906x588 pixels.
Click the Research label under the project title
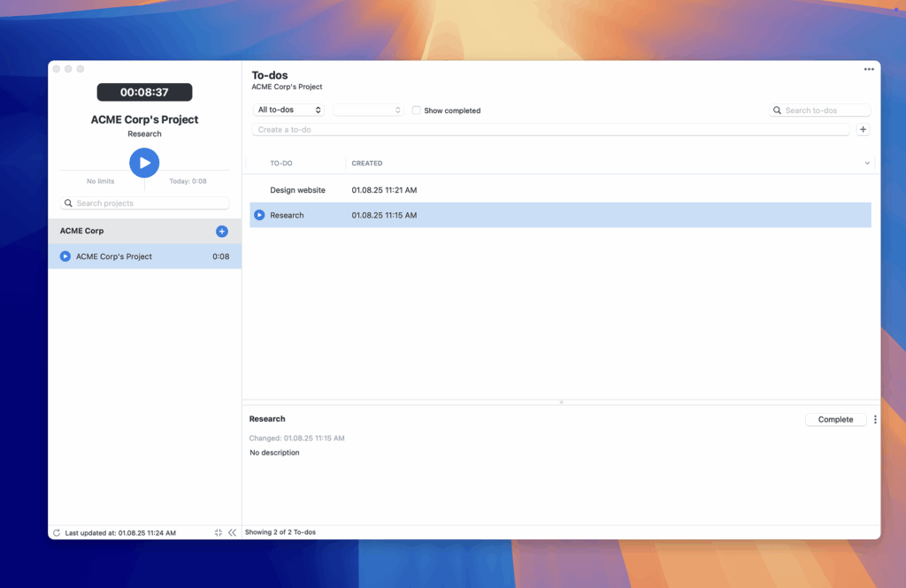click(144, 134)
